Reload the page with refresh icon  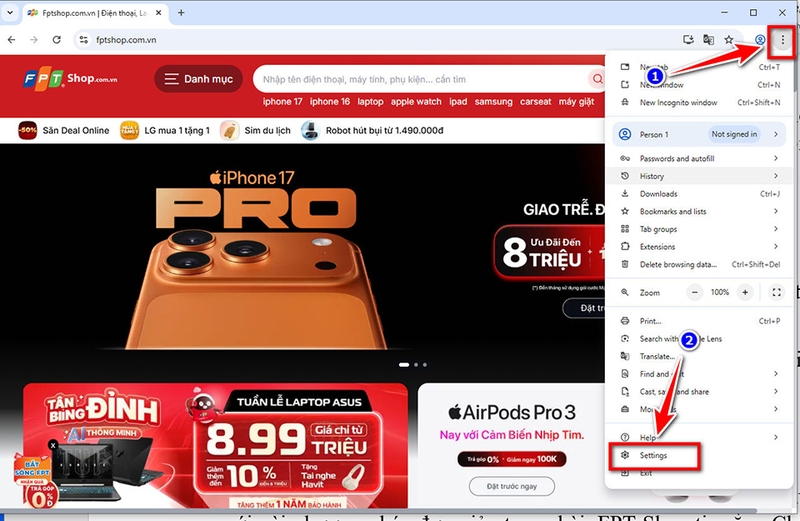click(56, 40)
